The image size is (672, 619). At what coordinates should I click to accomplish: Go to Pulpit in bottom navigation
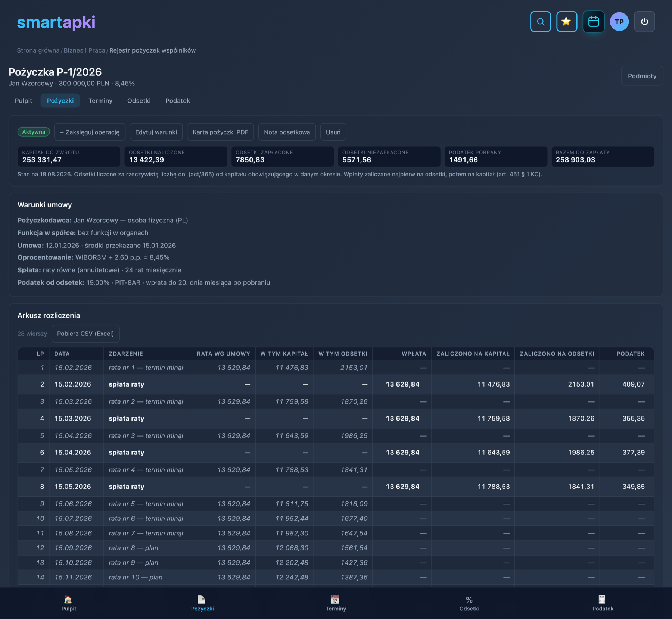coord(69,603)
